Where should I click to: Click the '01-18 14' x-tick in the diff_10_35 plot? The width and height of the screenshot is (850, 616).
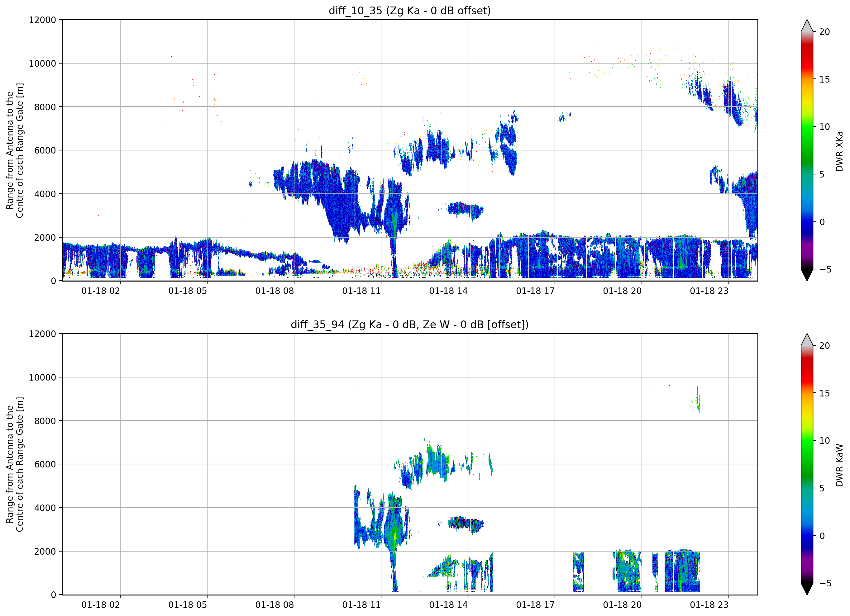tap(449, 291)
